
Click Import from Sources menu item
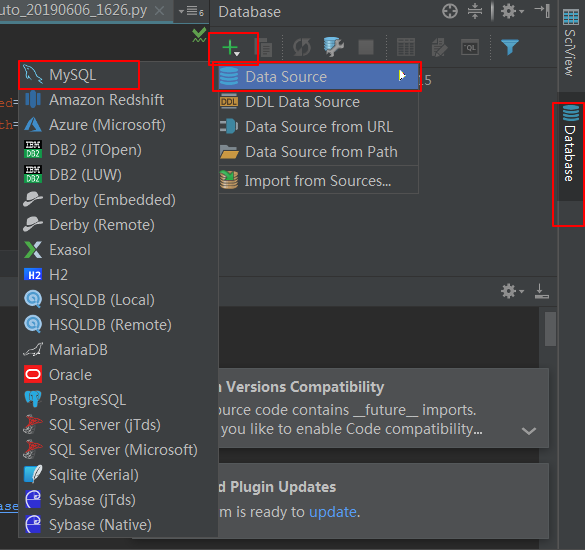point(318,181)
